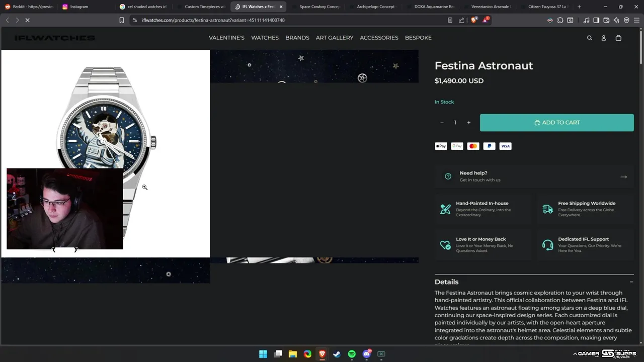The height and width of the screenshot is (362, 644).
Task: Open the Valentine's menu item
Action: 226,38
